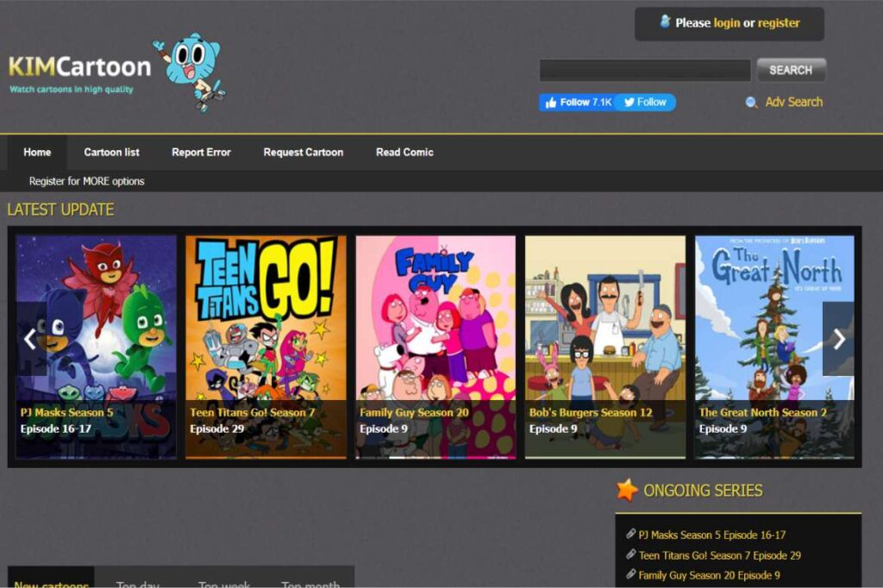
Task: Click the login link
Action: pos(726,22)
